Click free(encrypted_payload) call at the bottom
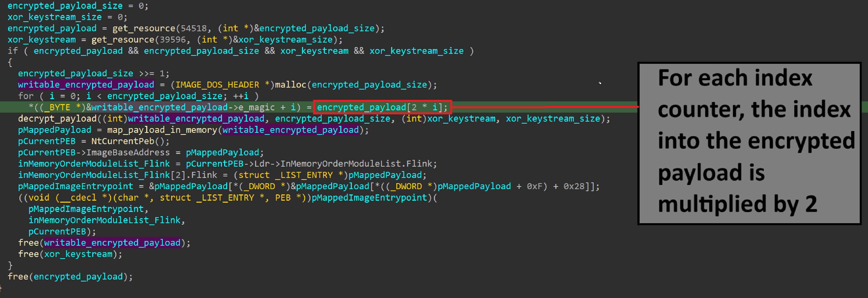Viewport: 868px width, 298px height. [70, 277]
